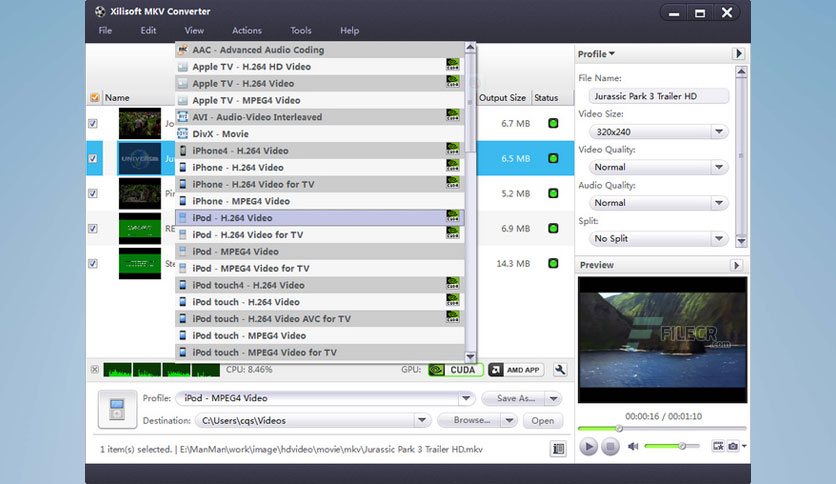The image size is (836, 484).
Task: Open the log list icon in status bar
Action: point(558,449)
